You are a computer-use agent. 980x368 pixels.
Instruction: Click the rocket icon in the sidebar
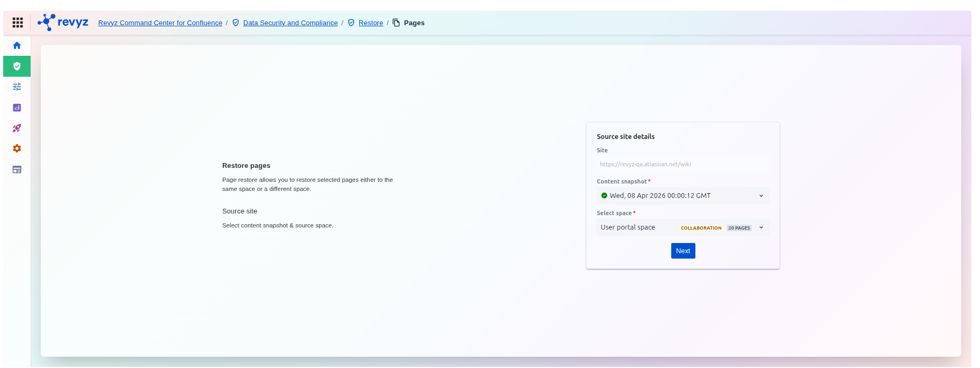pyautogui.click(x=17, y=128)
